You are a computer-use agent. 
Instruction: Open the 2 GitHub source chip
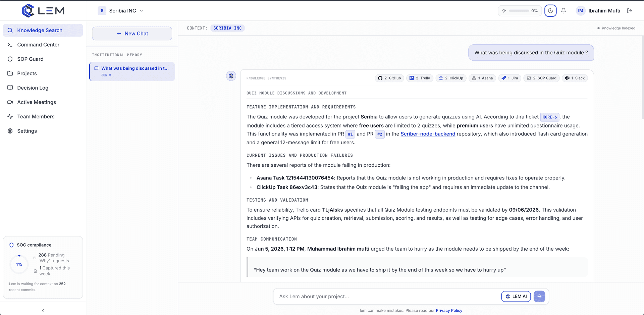tap(389, 78)
